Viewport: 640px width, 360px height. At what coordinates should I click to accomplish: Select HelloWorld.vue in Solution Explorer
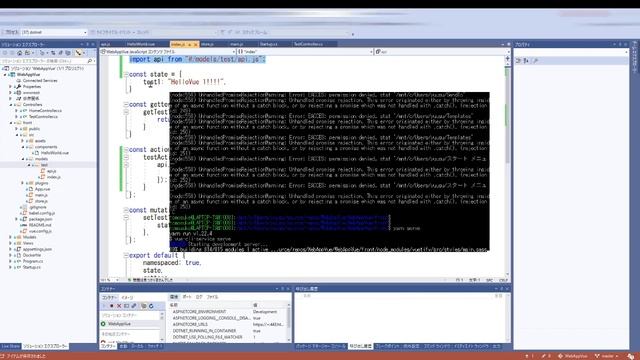[55, 153]
